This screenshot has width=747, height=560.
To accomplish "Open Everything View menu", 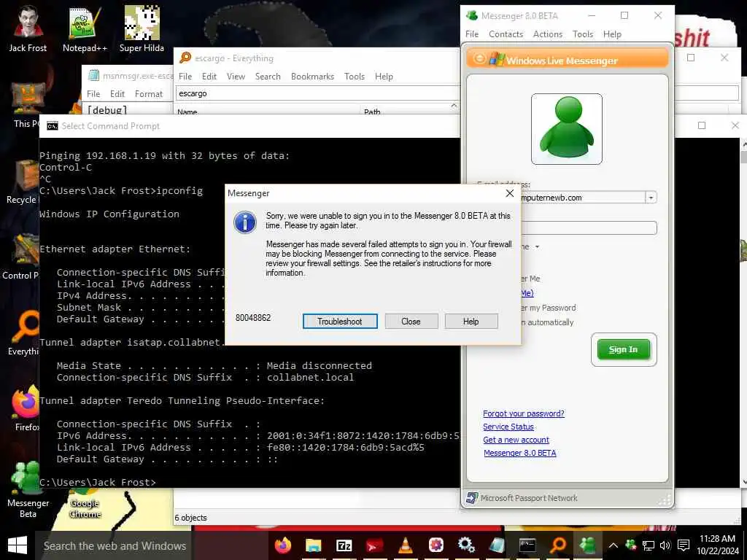I will pos(236,76).
